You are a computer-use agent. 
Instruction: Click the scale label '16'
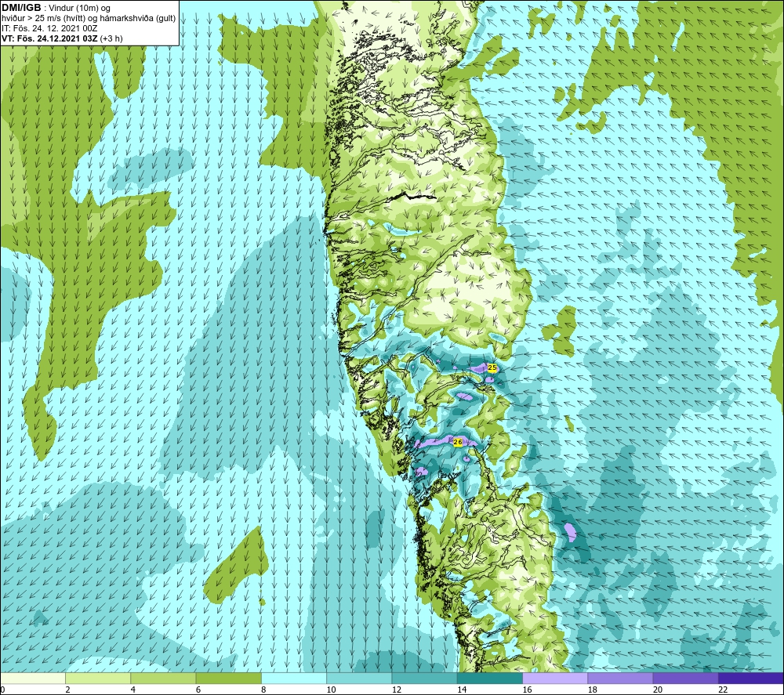click(527, 690)
